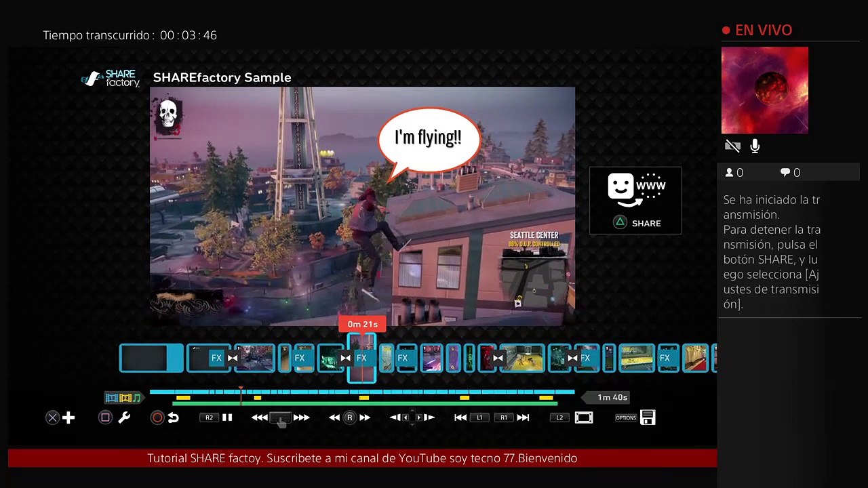Viewport: 868px width, 488px height.
Task: Click the transition icon left of selected clip
Action: tap(346, 358)
